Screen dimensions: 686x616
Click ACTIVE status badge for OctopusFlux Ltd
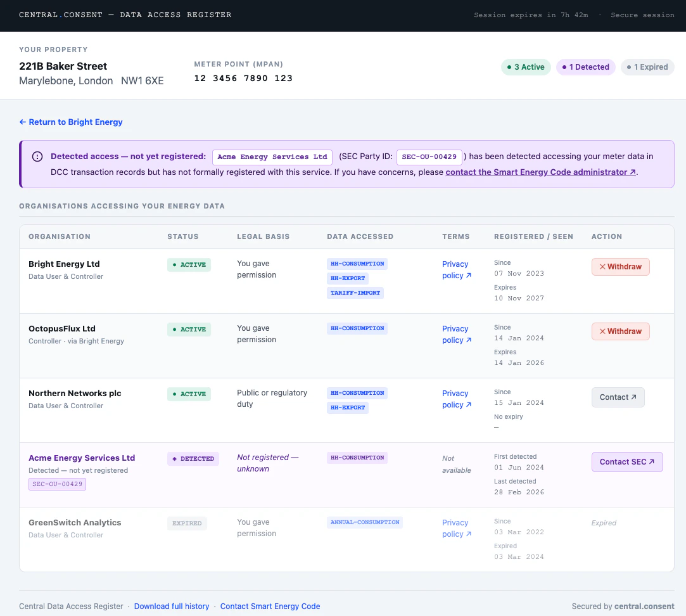click(x=189, y=330)
